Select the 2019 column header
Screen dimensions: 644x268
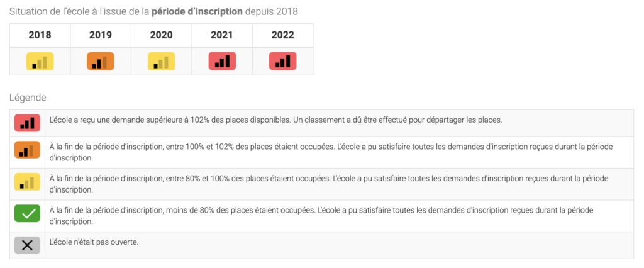coord(101,35)
